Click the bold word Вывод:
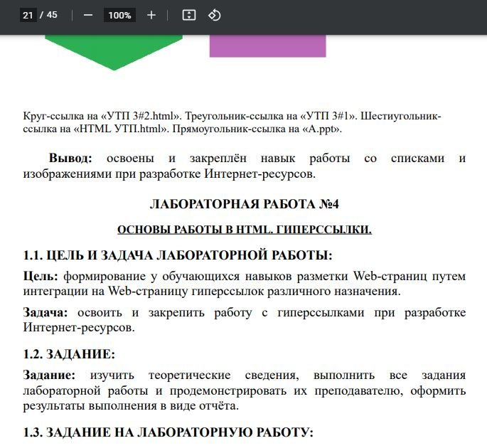This screenshot has width=487, height=448. click(x=70, y=158)
